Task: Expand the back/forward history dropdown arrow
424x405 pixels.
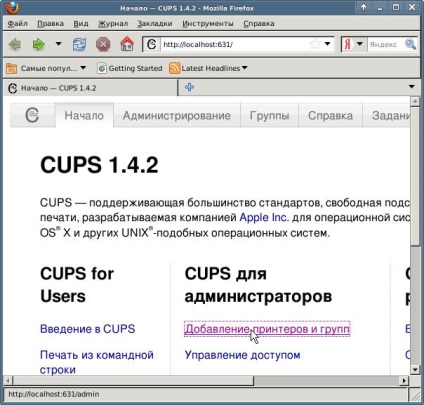Action: [59, 44]
